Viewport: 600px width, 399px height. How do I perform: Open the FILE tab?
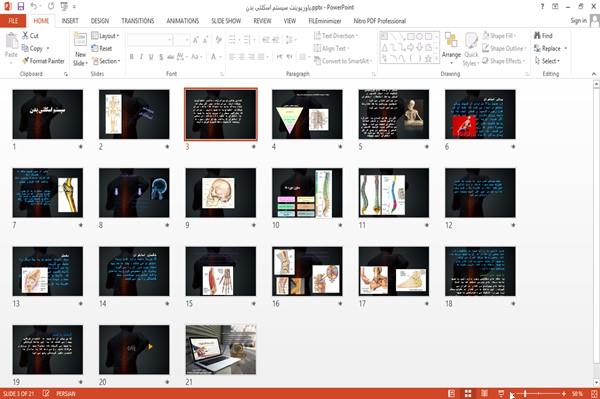[13, 21]
